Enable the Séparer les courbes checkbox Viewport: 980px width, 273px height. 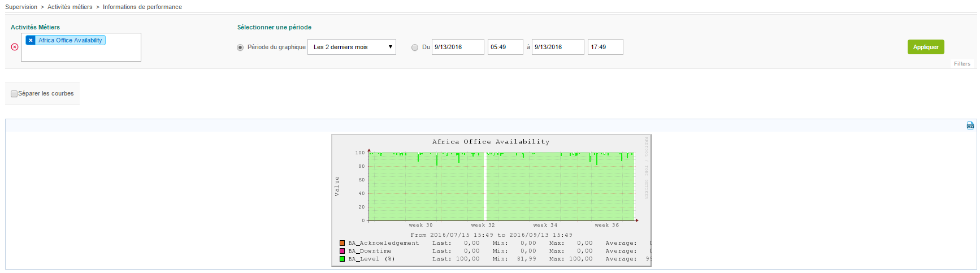point(14,94)
